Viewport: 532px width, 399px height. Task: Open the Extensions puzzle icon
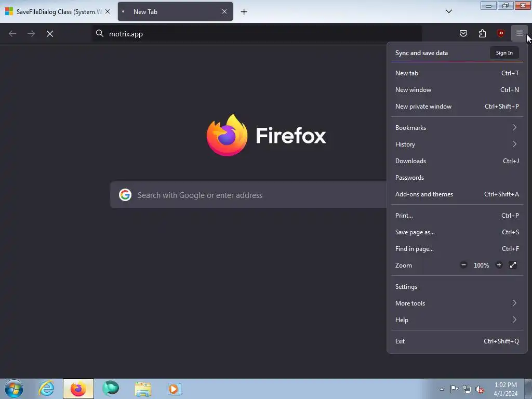tap(482, 33)
